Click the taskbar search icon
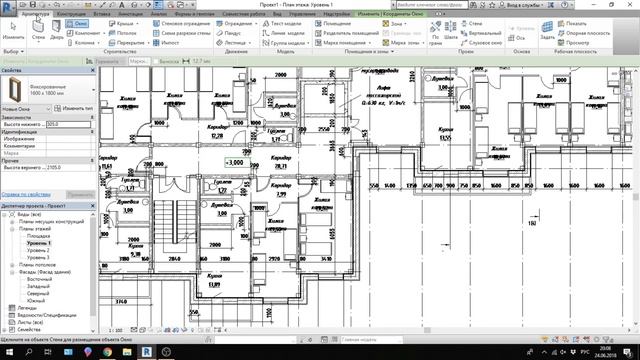640x360 pixels. 29,352
